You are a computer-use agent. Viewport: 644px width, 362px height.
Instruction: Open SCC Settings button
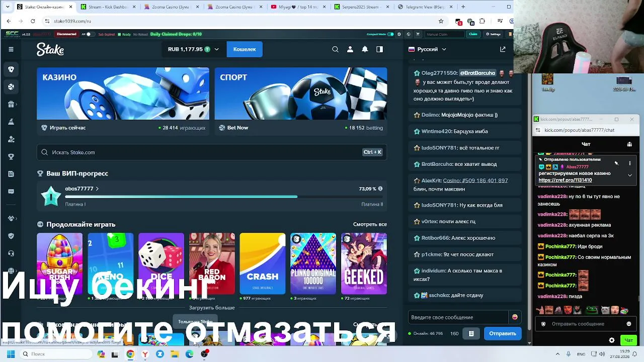(493, 34)
